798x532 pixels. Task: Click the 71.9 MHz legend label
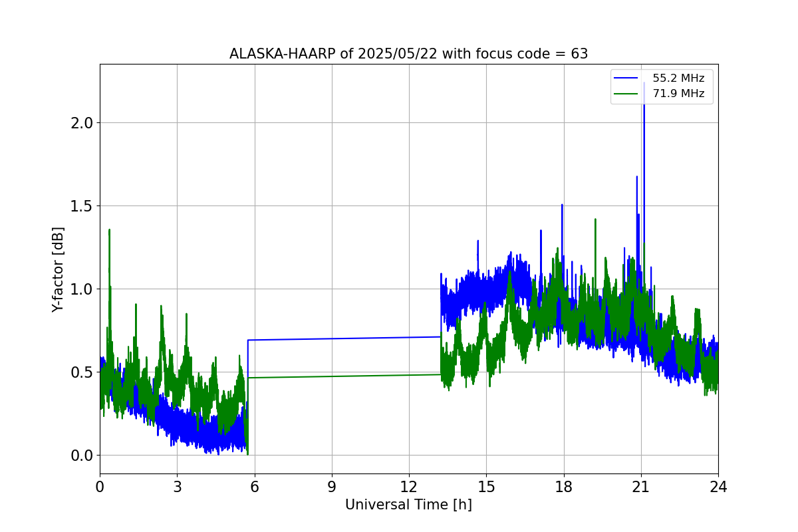[678, 94]
